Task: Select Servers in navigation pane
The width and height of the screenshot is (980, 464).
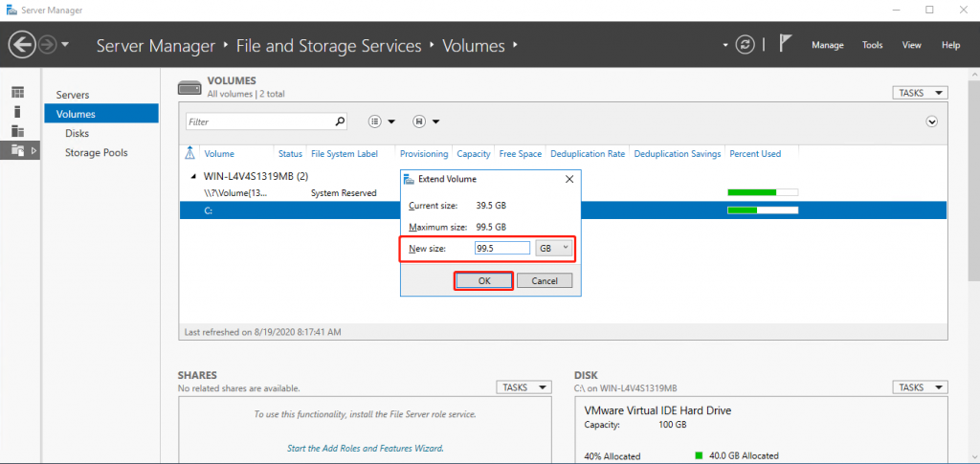Action: [73, 95]
